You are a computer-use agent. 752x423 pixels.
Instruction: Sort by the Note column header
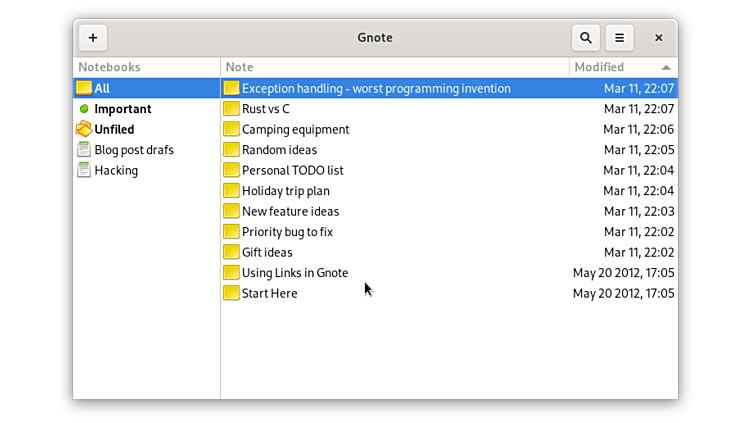pyautogui.click(x=240, y=67)
